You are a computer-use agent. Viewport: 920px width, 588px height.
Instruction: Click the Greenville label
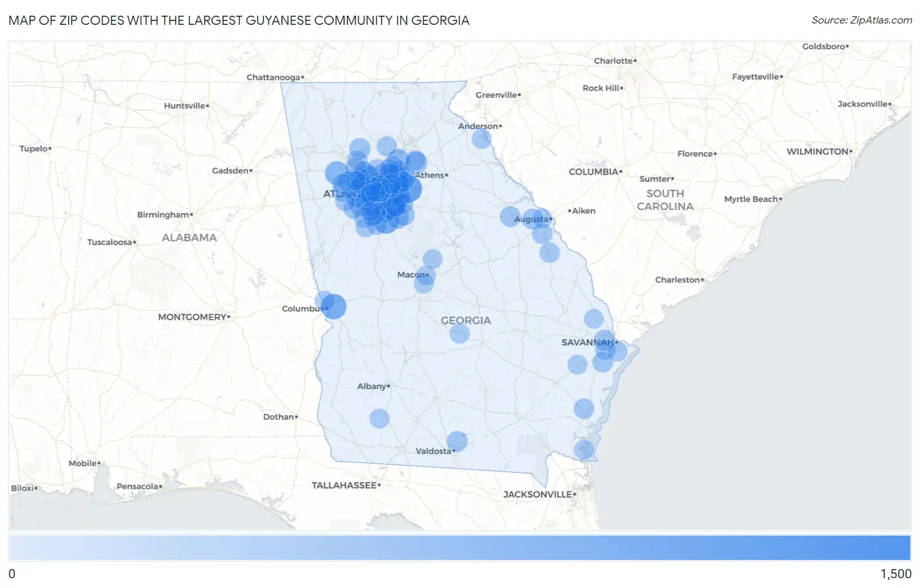[497, 95]
